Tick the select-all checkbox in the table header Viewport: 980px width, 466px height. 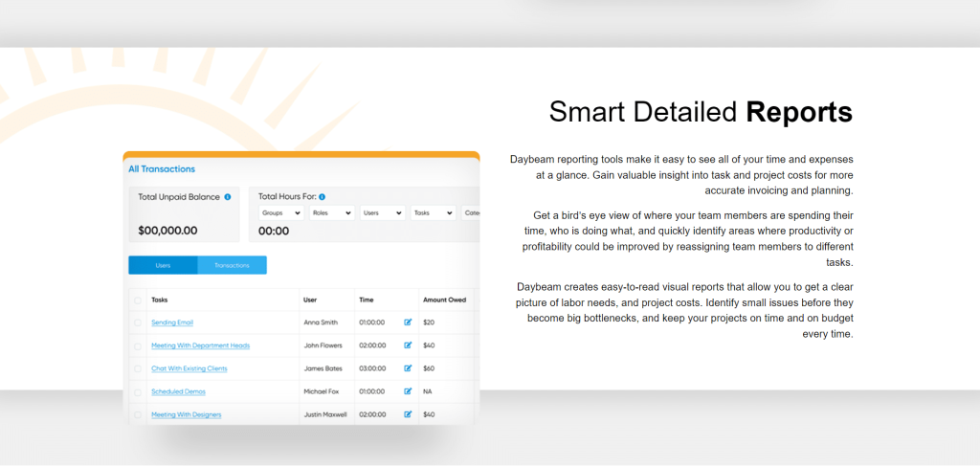coord(138,300)
